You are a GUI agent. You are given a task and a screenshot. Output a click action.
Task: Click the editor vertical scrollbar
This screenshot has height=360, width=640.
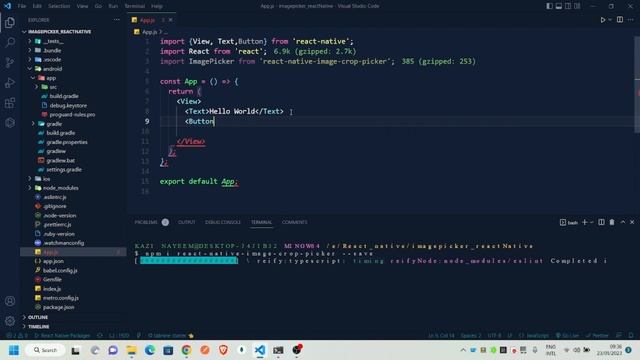pos(637,84)
